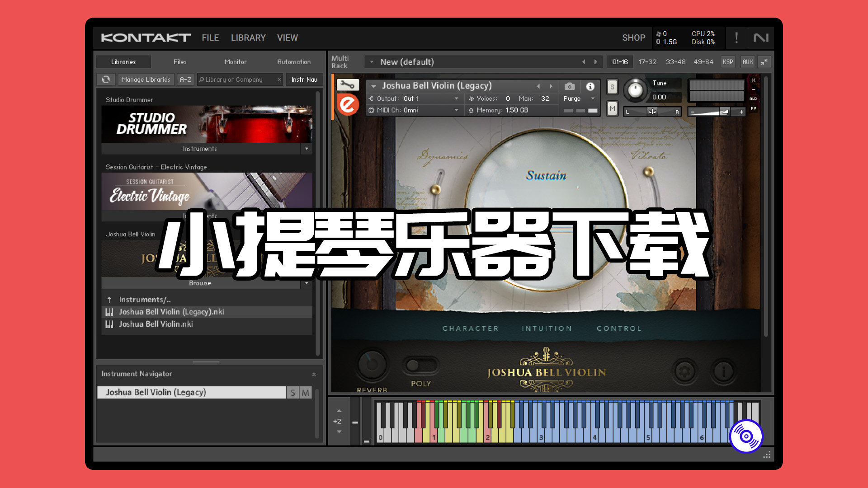Select rack page 49-64
This screenshot has width=868, height=488.
tap(703, 62)
